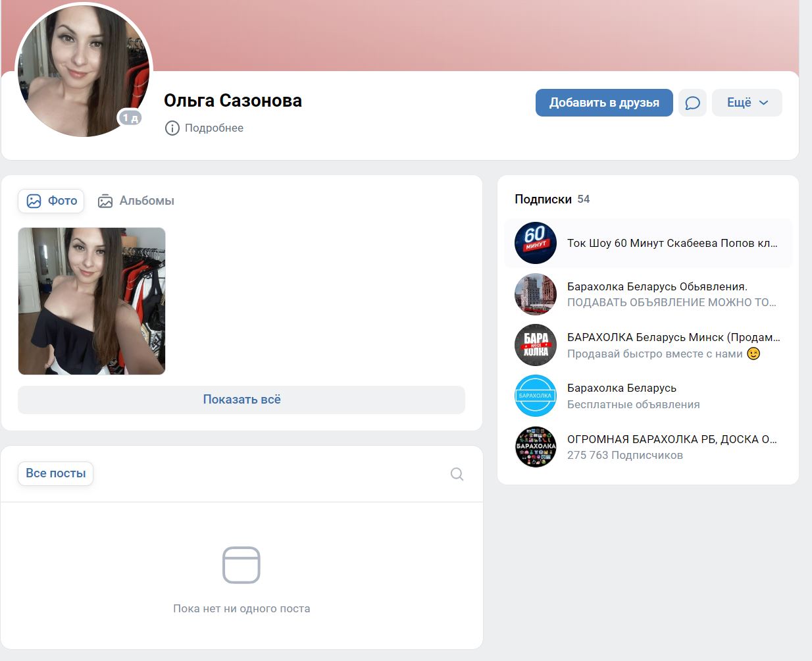Click the albums icon next to Альбомы
Viewport: 812px width, 661px height.
point(105,200)
